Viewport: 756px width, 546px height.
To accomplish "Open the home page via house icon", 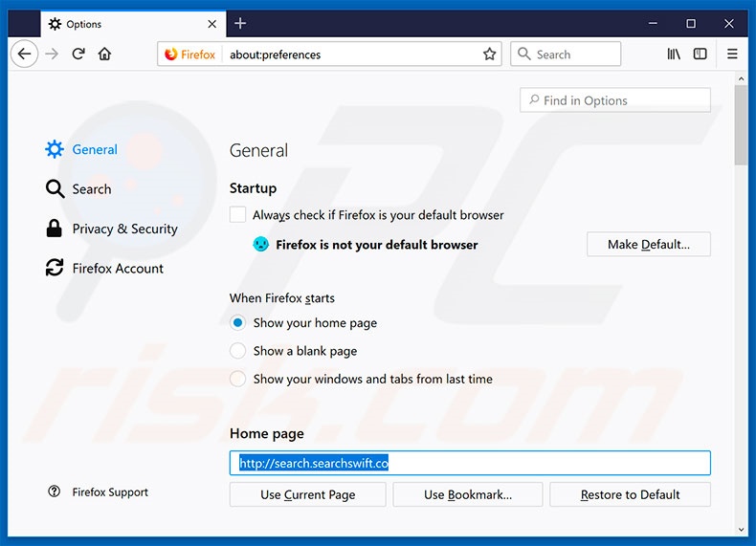I will (104, 54).
